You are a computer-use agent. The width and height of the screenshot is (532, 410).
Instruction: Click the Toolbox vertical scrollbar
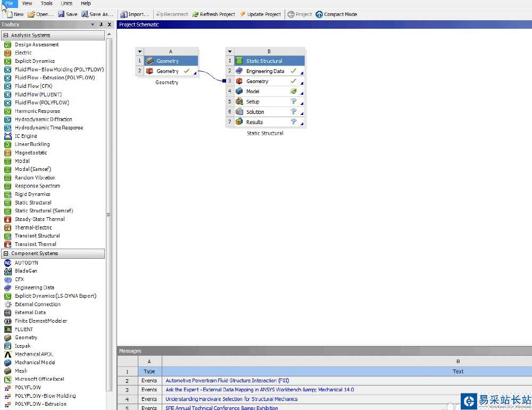click(x=109, y=214)
